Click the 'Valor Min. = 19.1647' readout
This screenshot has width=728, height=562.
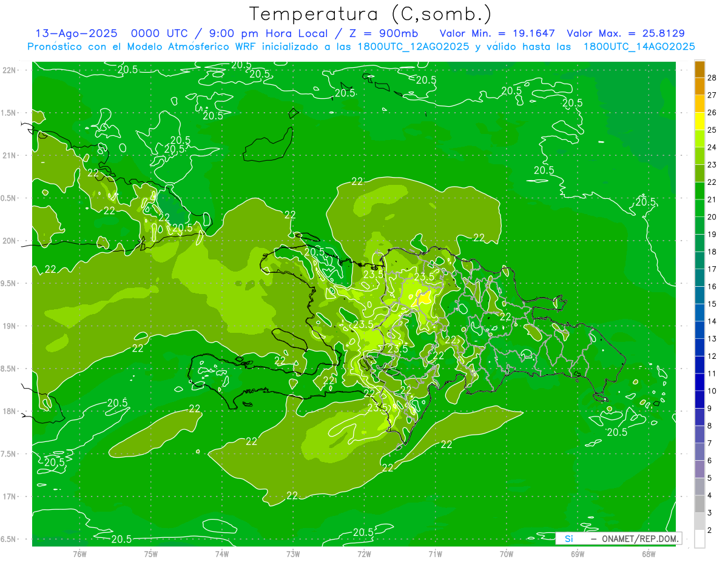click(x=497, y=33)
